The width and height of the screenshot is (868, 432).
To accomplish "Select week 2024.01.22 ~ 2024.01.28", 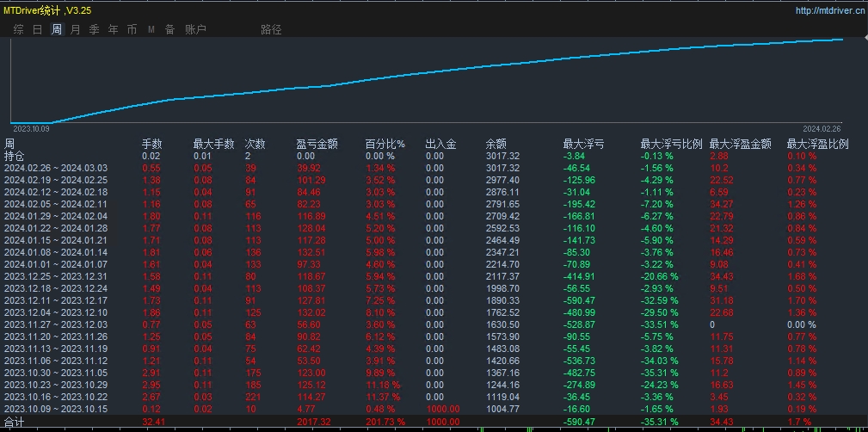I will pyautogui.click(x=56, y=228).
